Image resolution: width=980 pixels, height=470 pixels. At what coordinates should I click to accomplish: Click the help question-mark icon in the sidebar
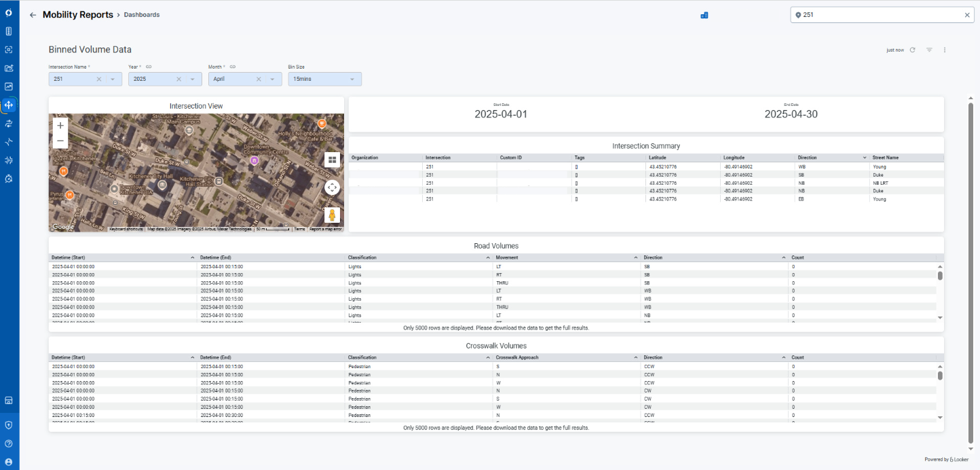9,443
